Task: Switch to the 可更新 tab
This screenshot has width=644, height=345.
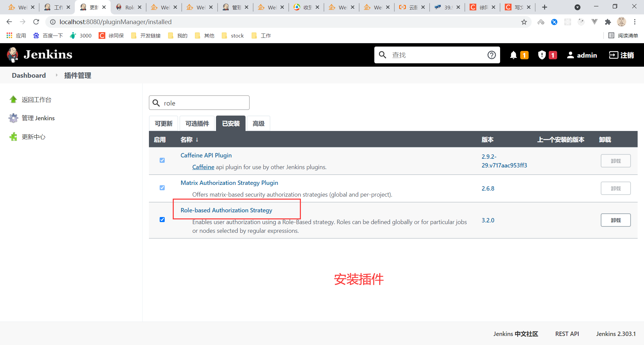Action: tap(164, 124)
